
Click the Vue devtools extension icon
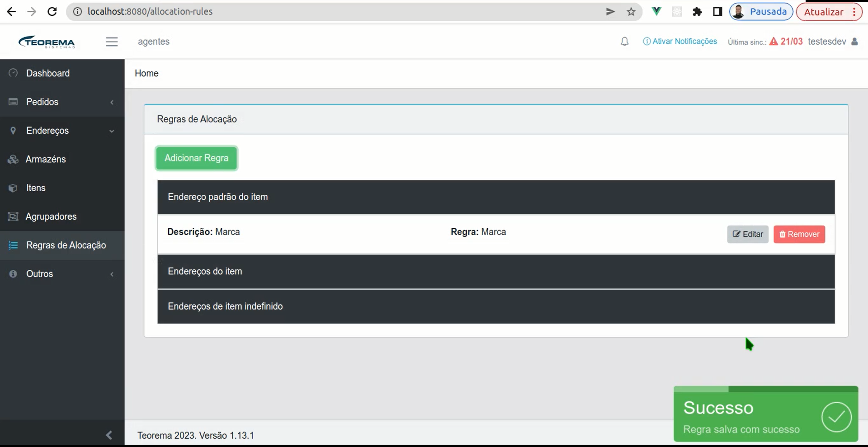click(656, 12)
